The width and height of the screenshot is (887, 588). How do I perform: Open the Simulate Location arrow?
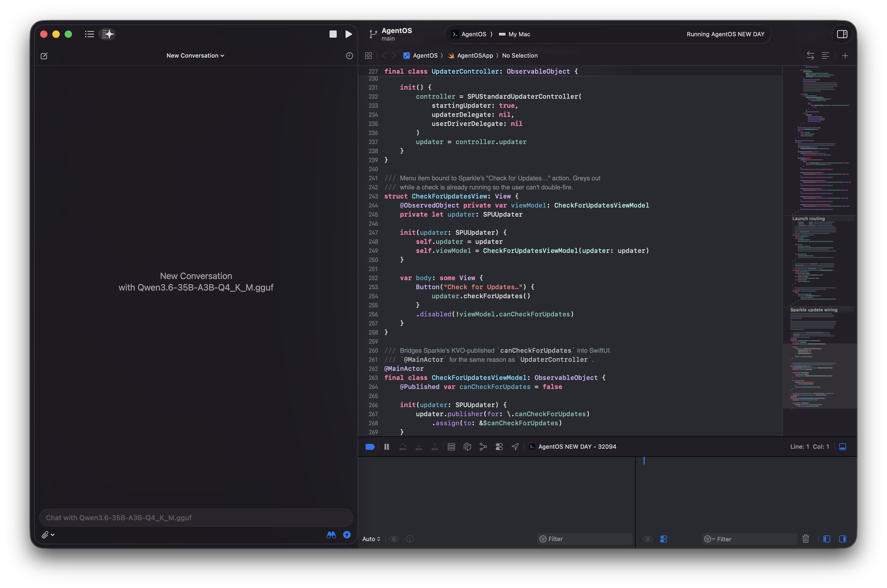515,447
